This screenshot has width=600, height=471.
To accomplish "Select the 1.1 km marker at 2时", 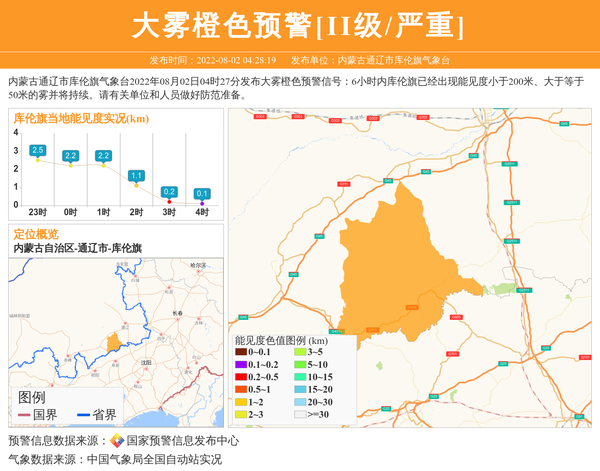I will (x=137, y=176).
